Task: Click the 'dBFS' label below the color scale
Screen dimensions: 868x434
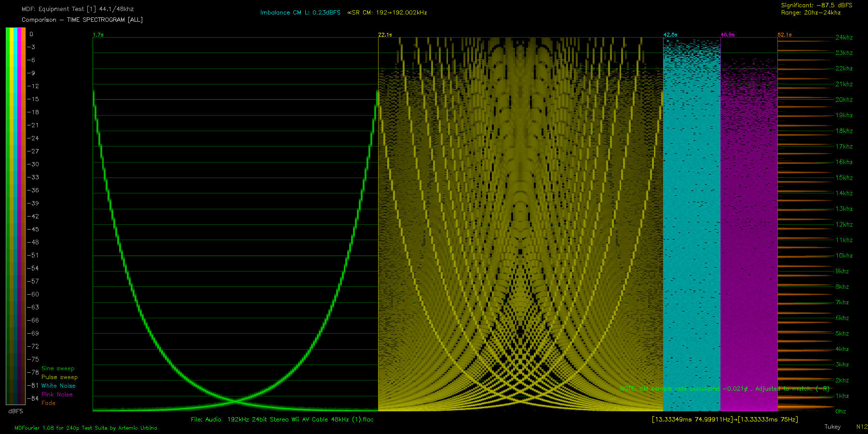Action: coord(15,411)
